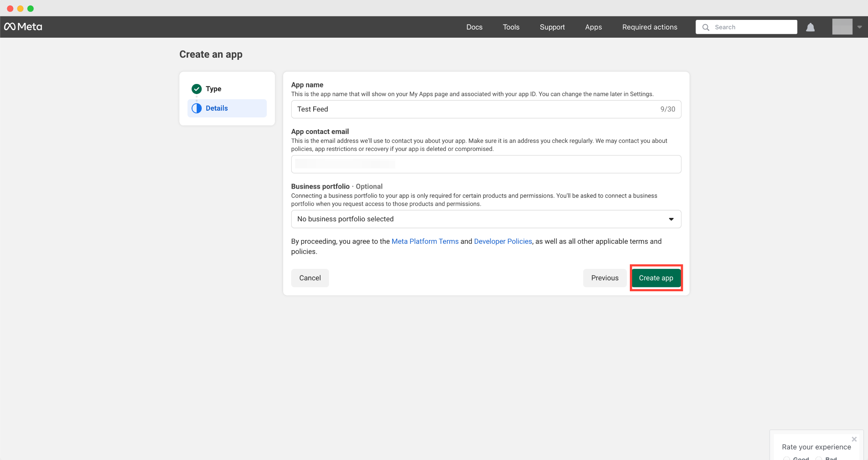Click the search magnifier icon
Viewport: 868px width, 460px height.
pos(706,27)
